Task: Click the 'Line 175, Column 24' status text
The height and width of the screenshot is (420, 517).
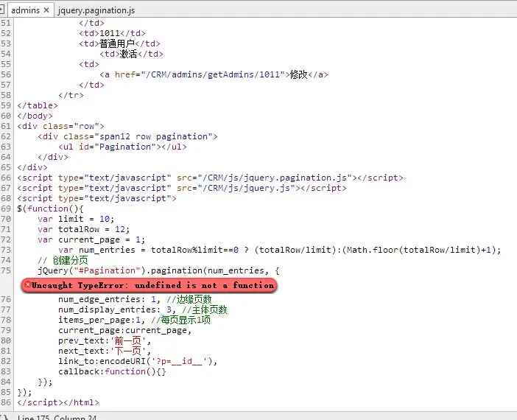Action: [x=57, y=417]
